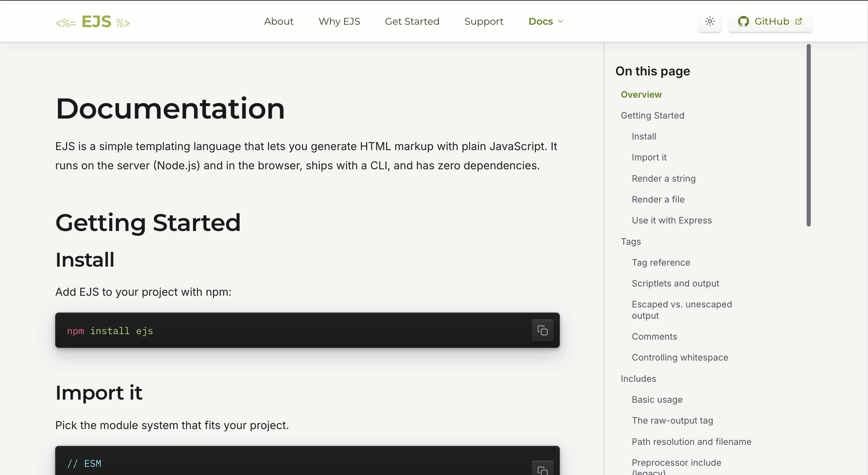Go to Comments outline link
The width and height of the screenshot is (868, 475).
tap(654, 337)
